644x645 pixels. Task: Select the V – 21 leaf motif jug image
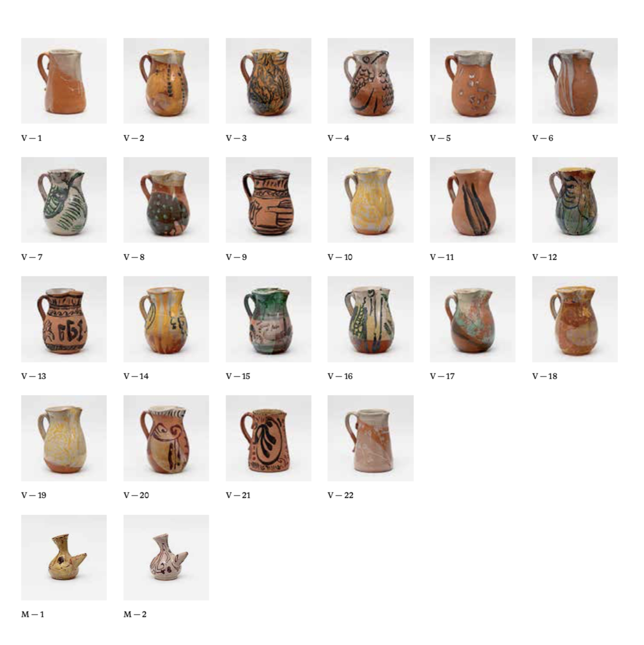click(x=268, y=438)
